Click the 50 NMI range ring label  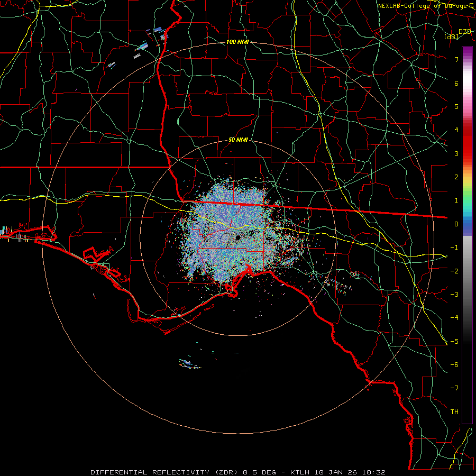(238, 140)
